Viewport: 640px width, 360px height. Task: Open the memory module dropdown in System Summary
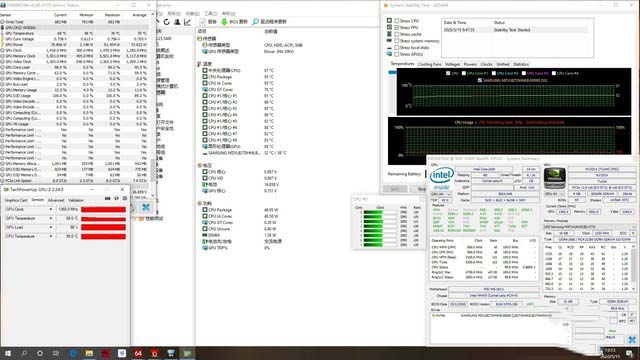(x=589, y=227)
